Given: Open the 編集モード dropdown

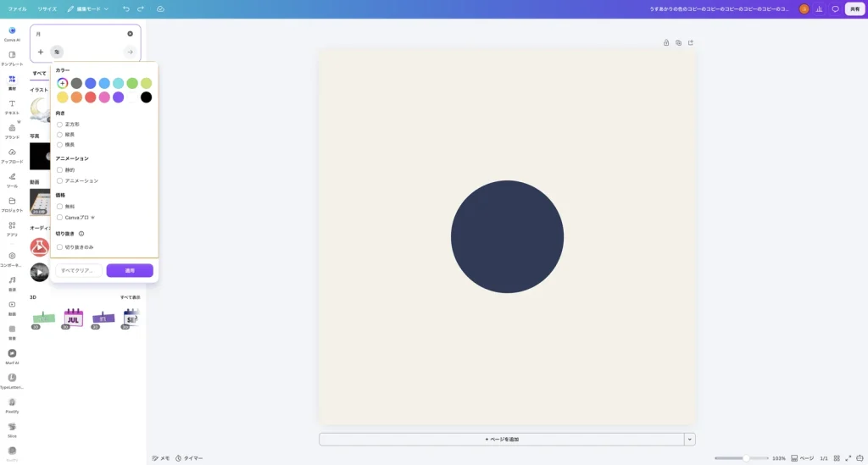Looking at the screenshot, I should [x=88, y=8].
